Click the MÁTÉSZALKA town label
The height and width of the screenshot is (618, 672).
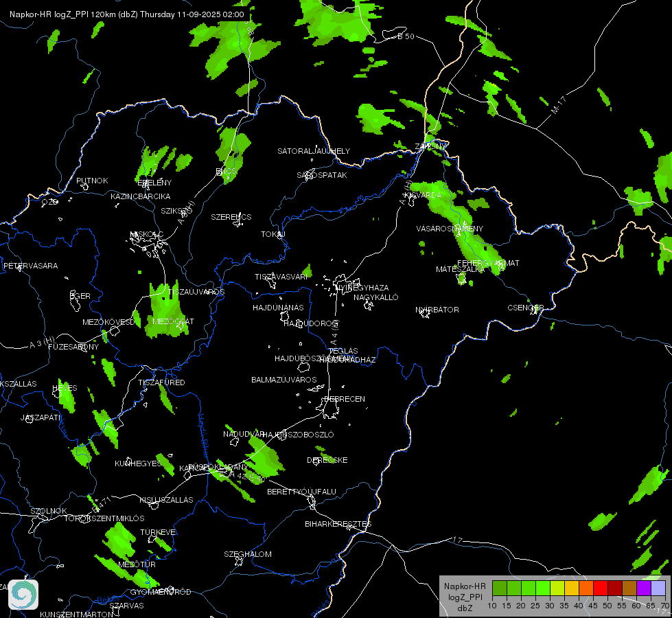[x=461, y=269]
